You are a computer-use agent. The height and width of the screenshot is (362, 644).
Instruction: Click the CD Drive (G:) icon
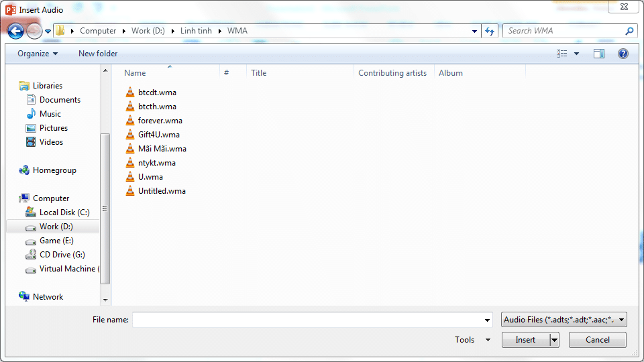(x=31, y=255)
